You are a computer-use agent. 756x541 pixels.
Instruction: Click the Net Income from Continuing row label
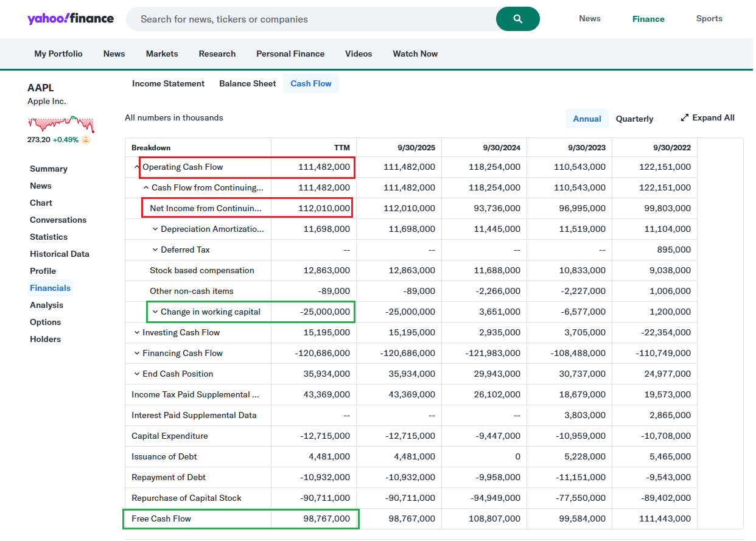tap(206, 209)
